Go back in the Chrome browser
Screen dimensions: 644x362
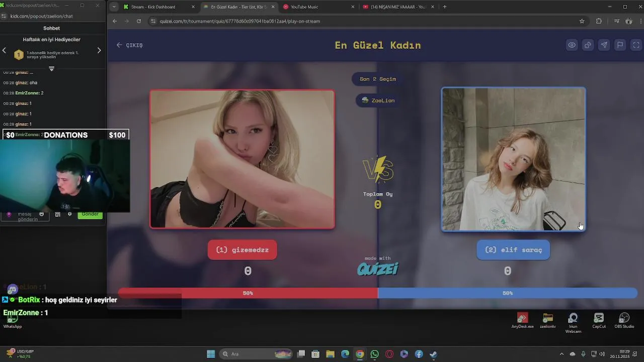coord(115,21)
